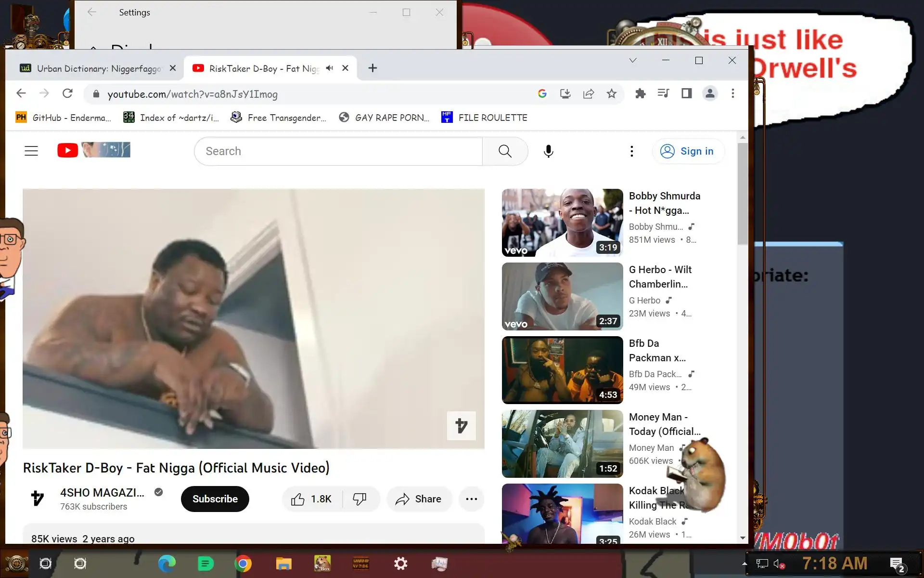
Task: Toggle Chrome side panel
Action: tap(686, 93)
